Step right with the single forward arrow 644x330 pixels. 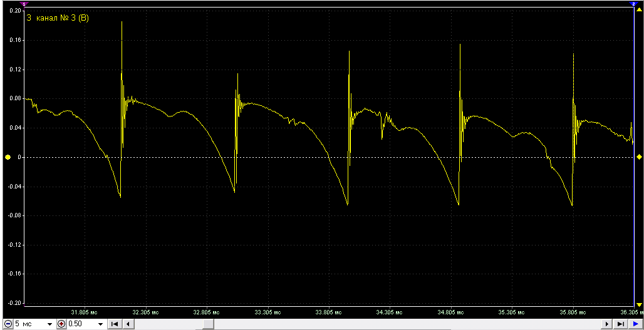tap(607, 324)
